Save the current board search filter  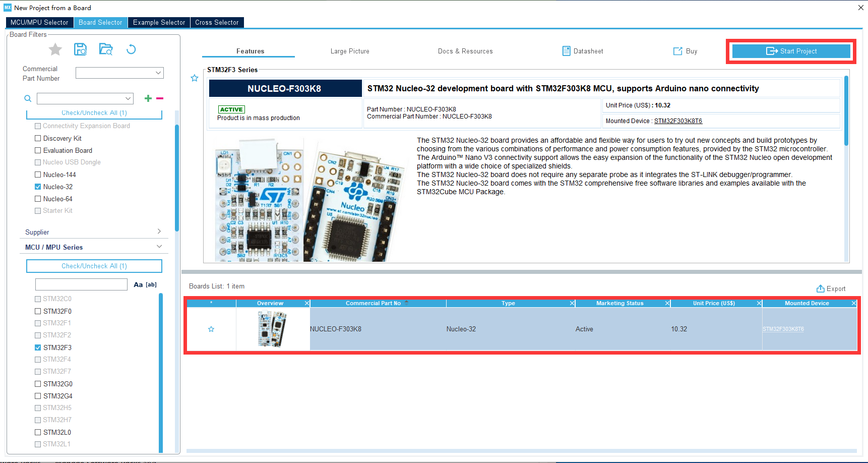pos(81,49)
